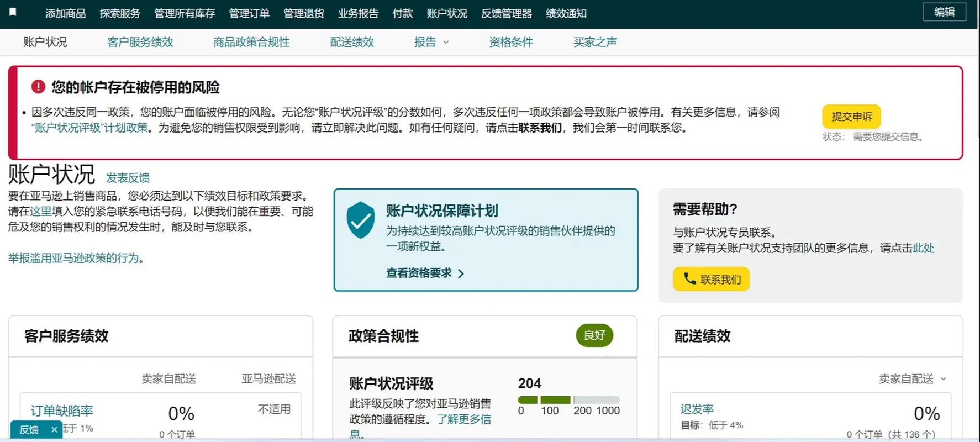
Task: Click the 客户服务绩效 card heading
Action: click(x=66, y=336)
